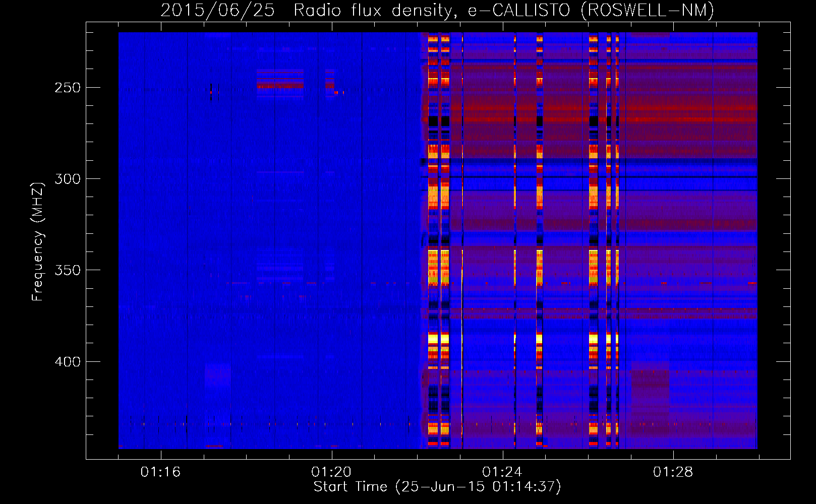Viewport: 816px width, 504px height.
Task: Click the 'Start Time (25-Jun-15 01:14:37)' axis label
Action: point(437,487)
